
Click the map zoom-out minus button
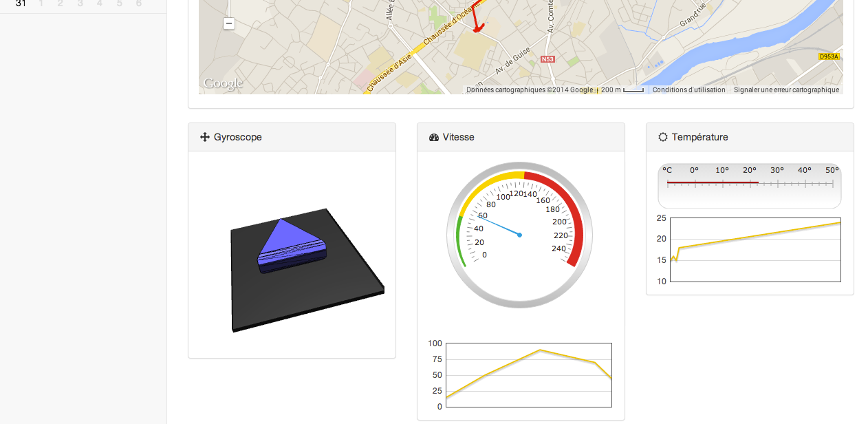(x=229, y=23)
